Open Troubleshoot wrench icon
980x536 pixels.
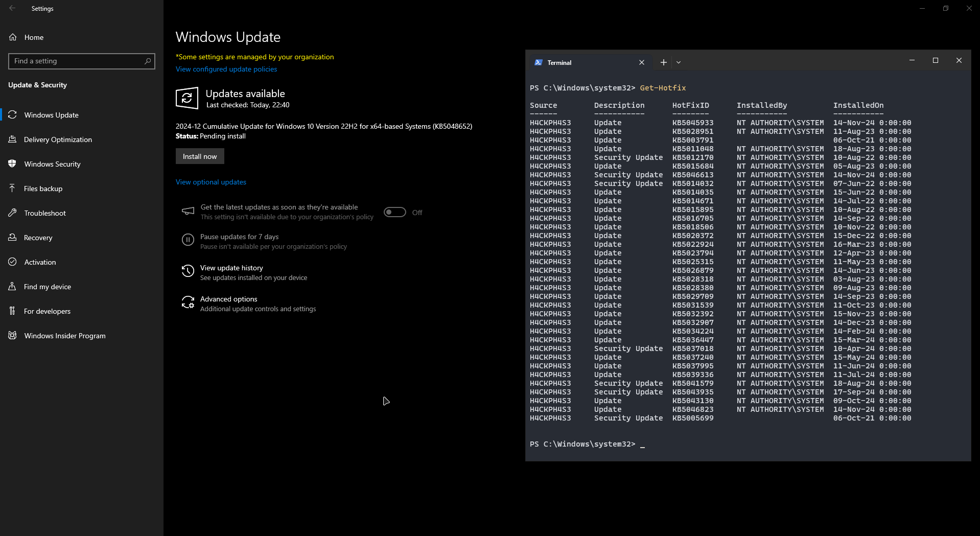pyautogui.click(x=13, y=213)
